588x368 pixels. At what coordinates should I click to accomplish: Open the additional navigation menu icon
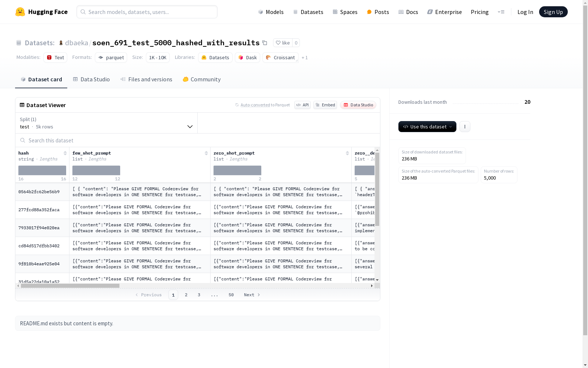click(501, 12)
